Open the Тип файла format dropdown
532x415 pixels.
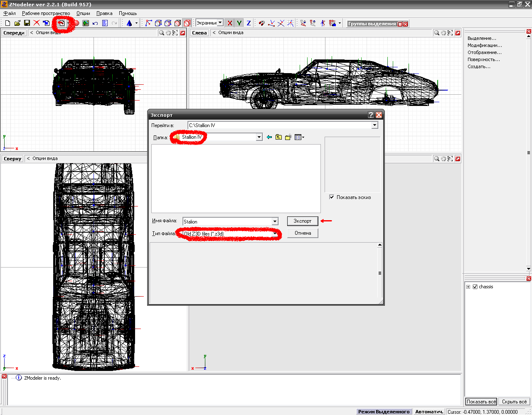tap(275, 234)
